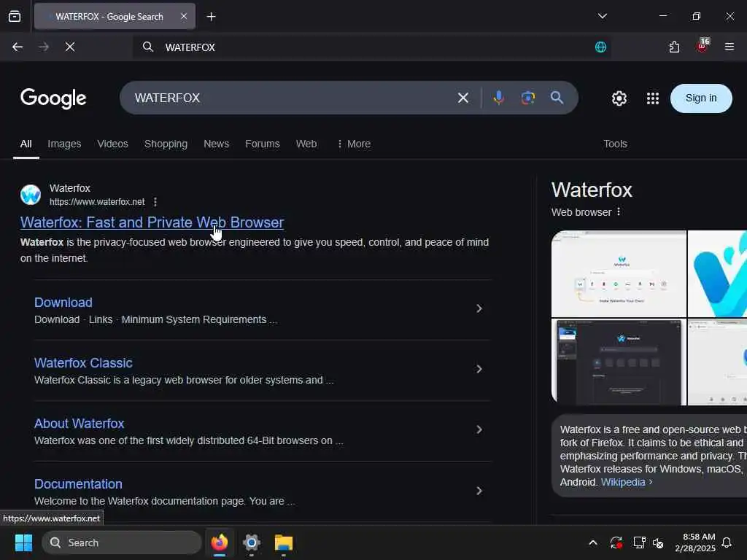Open the About Waterfox sitelink
747x560 pixels.
pos(79,424)
